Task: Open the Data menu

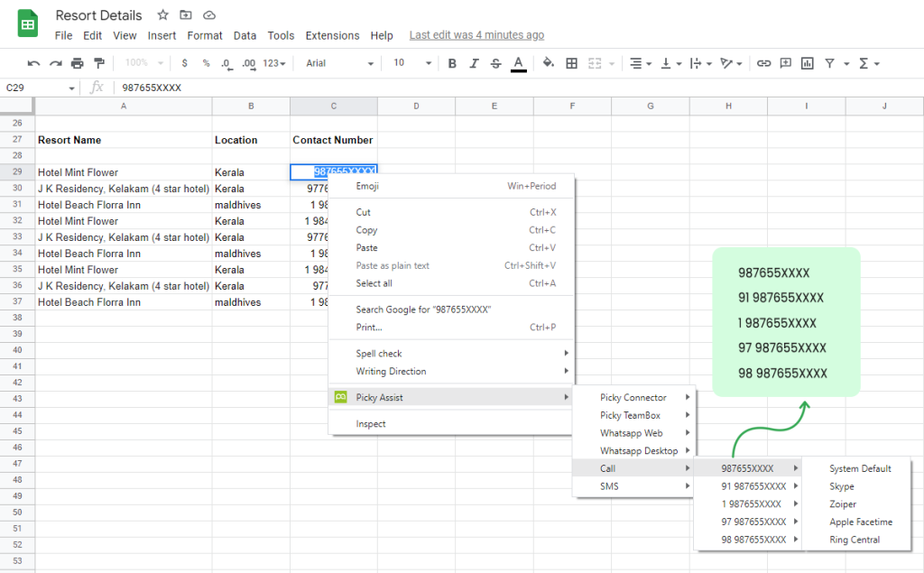Action: click(x=245, y=35)
